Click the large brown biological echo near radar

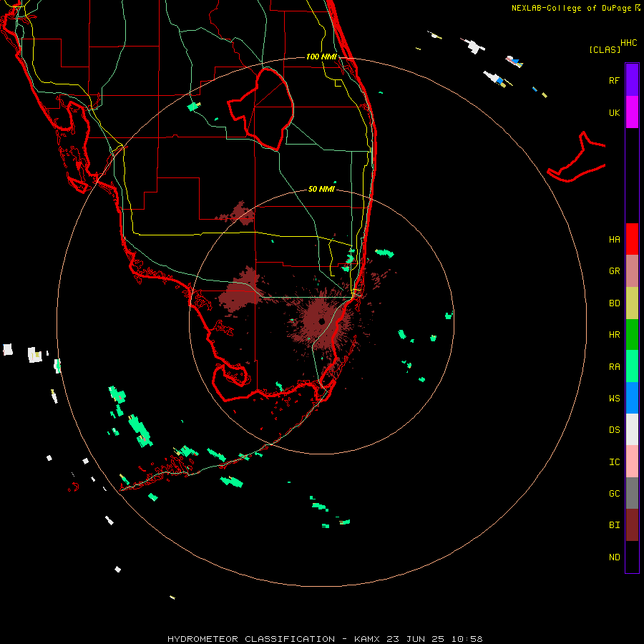pos(321,323)
